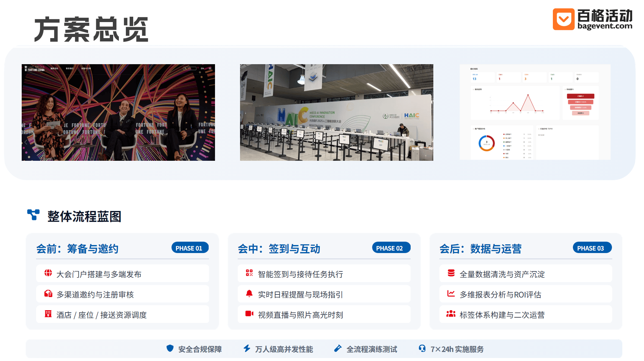The height and width of the screenshot is (361, 644).
Task: Open the Fortune China event website thumbnail
Action: click(x=118, y=112)
